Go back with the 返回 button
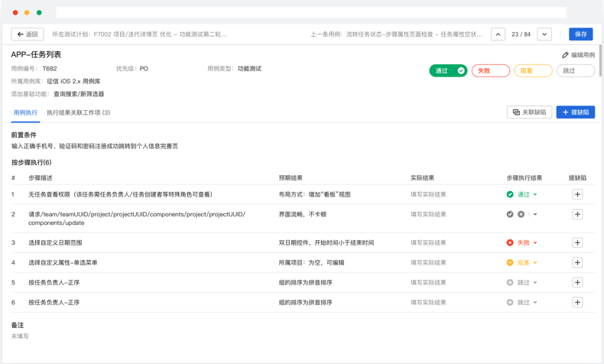 [28, 34]
